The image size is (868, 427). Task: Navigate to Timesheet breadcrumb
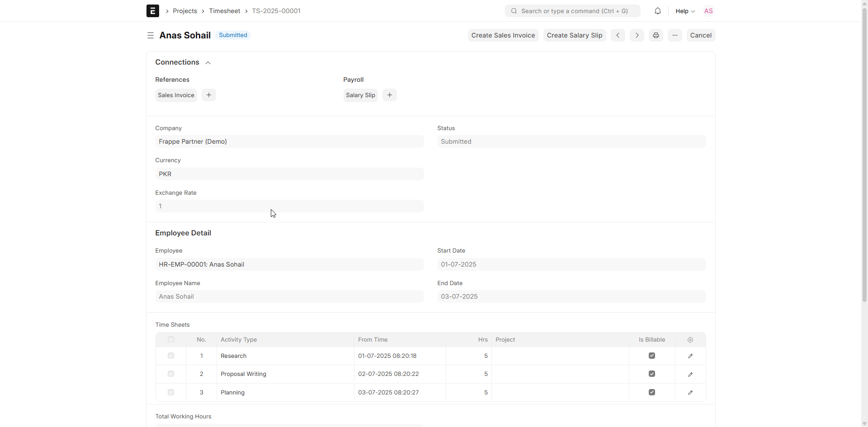pyautogui.click(x=224, y=11)
